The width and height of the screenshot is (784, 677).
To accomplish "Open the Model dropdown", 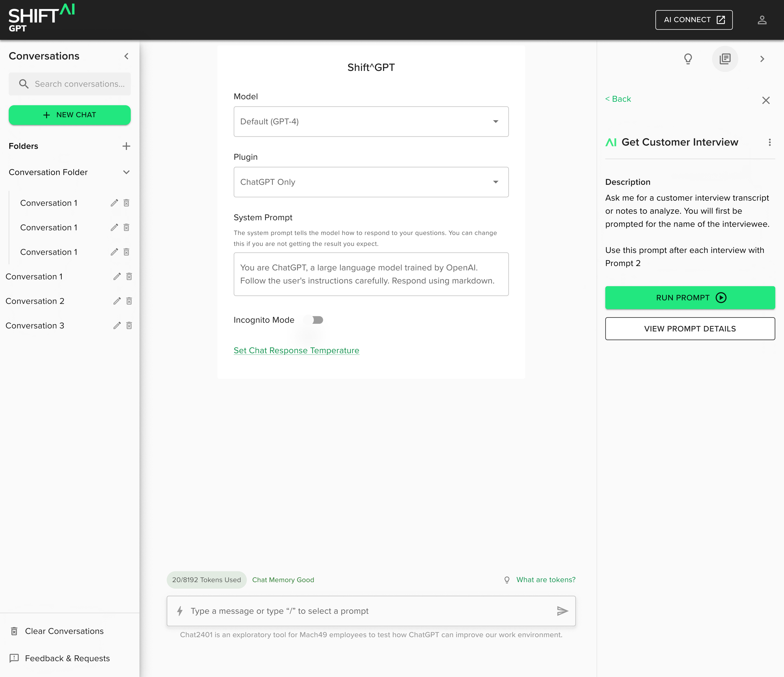I will (371, 121).
